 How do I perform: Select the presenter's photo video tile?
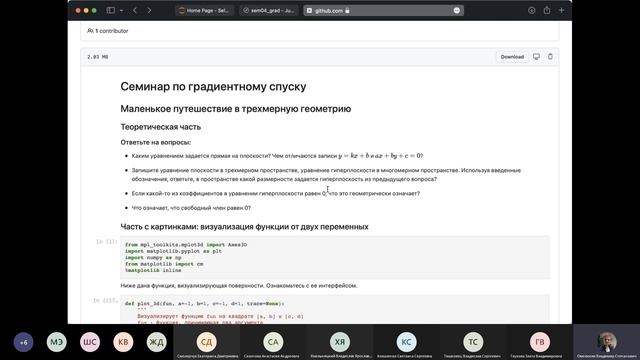point(607,342)
